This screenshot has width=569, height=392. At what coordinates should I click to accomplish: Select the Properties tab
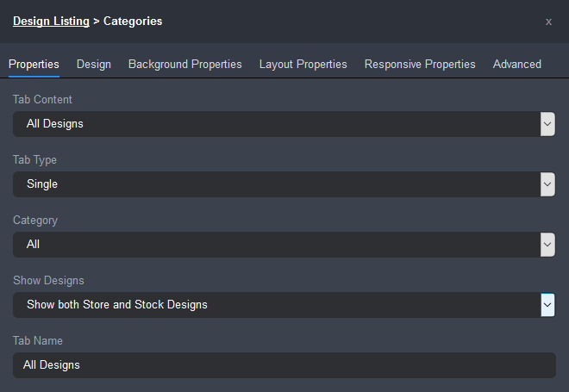point(34,65)
